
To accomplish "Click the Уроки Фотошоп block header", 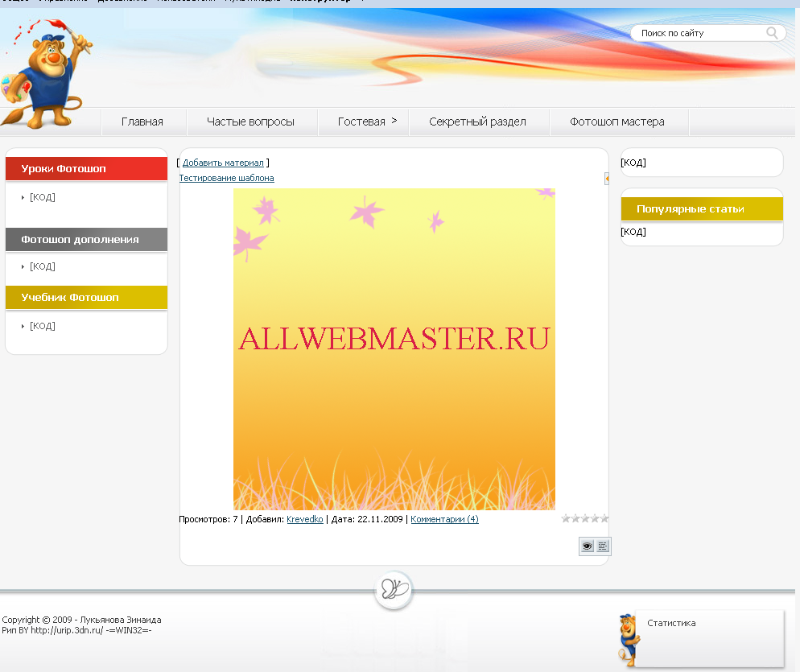I will [x=86, y=169].
